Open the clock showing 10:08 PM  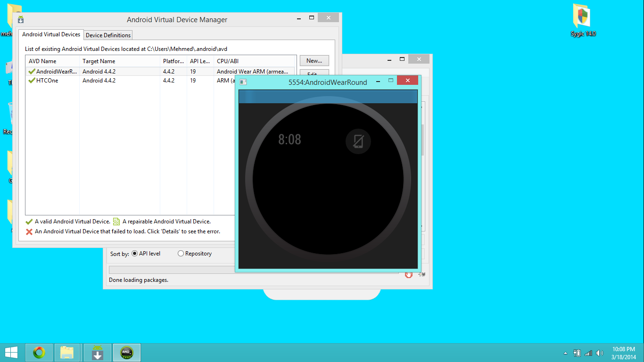point(624,353)
